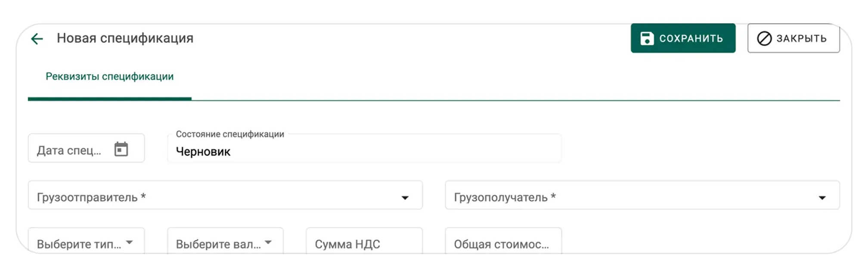868x276 pixels.
Task: Click the Новая спецификация page title
Action: pyautogui.click(x=125, y=38)
